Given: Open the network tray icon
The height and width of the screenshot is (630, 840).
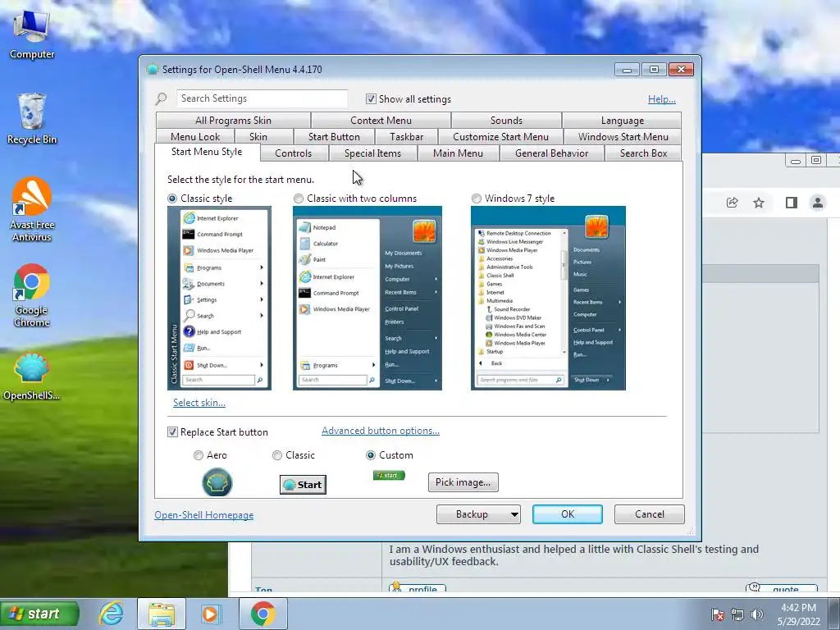Looking at the screenshot, I should click(737, 614).
